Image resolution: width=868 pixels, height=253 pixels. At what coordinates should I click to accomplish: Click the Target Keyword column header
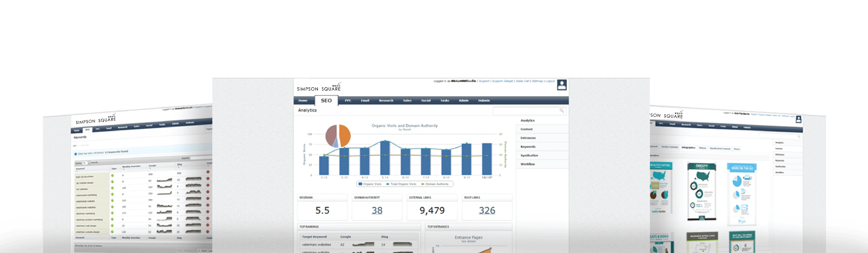(x=314, y=237)
